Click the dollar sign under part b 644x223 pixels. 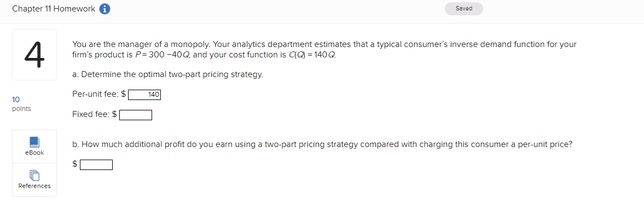click(x=76, y=164)
